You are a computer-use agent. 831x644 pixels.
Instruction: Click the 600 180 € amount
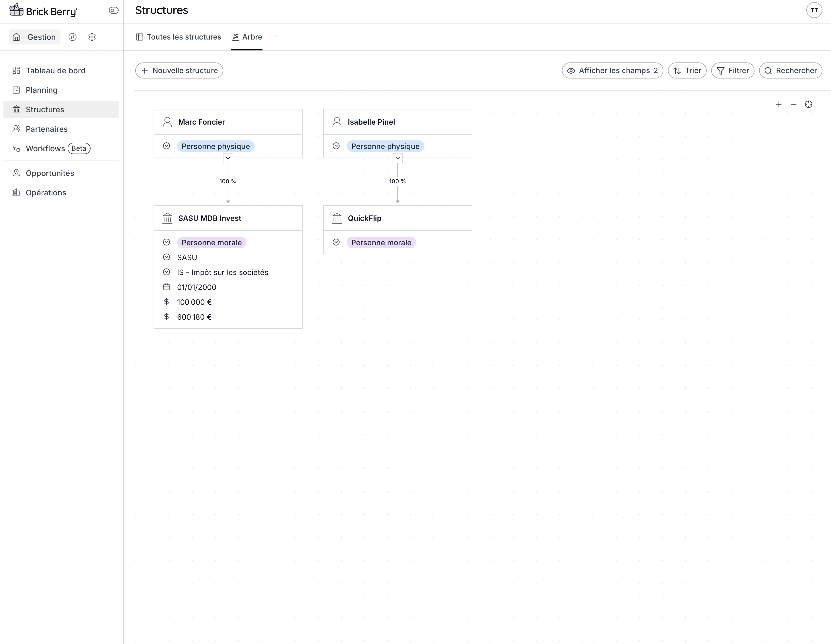[195, 317]
